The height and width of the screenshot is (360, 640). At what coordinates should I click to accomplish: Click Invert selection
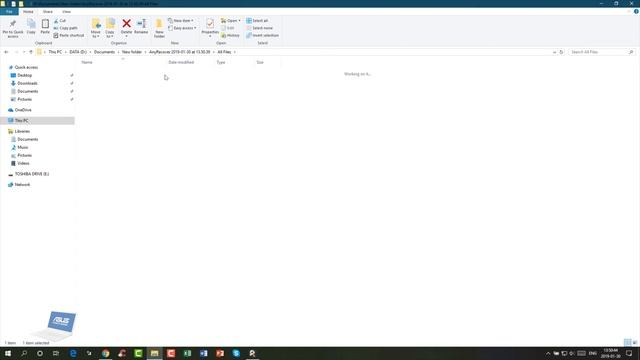262,36
